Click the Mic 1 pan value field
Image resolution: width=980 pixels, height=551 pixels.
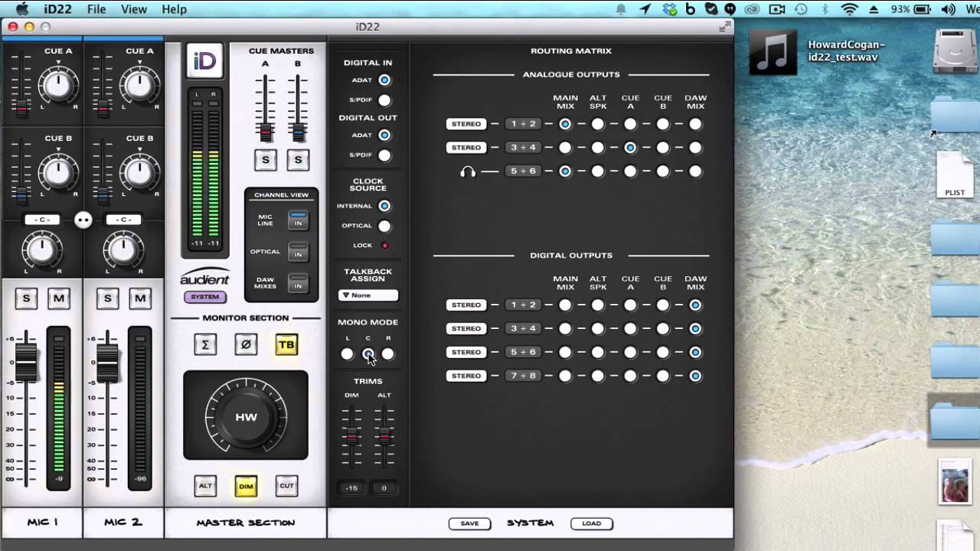[42, 220]
